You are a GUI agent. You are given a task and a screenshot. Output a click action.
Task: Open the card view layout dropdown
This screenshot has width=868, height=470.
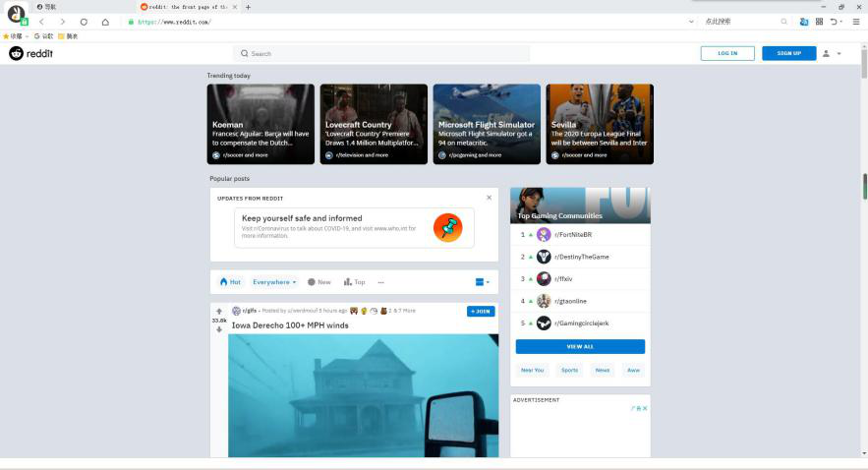[482, 282]
